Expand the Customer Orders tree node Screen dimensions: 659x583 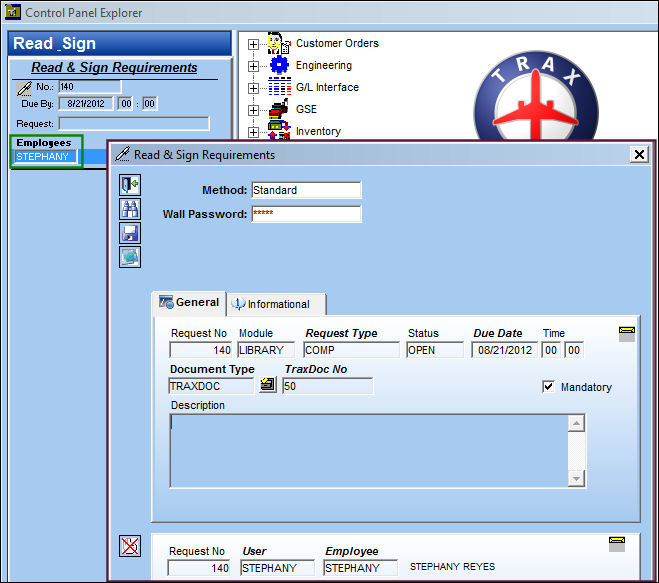[253, 44]
